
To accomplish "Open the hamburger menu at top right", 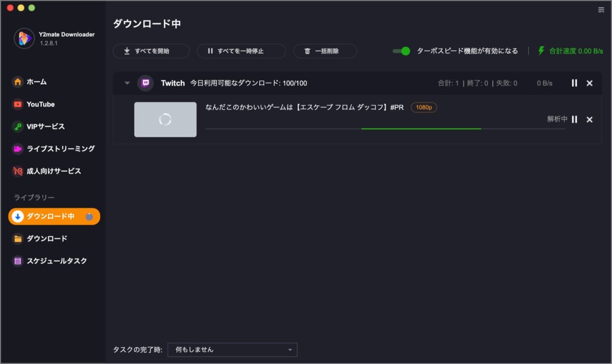I will pos(600,9).
